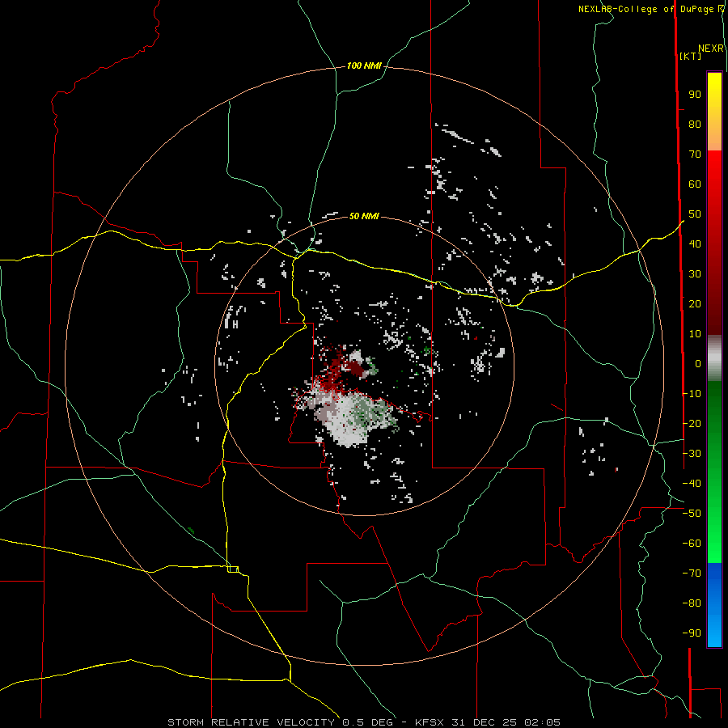Click the positive 10 knot scale label
728x728 pixels.
coord(695,334)
